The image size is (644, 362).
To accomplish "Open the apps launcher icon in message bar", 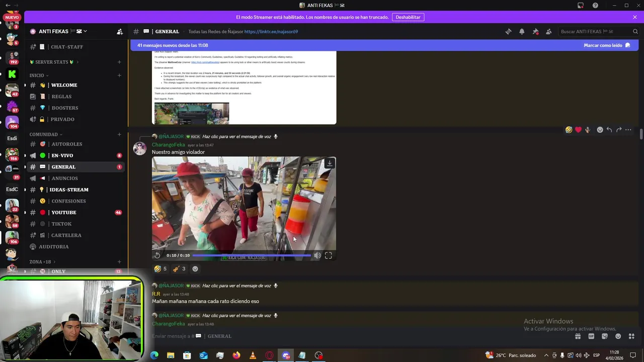I will [x=631, y=336].
